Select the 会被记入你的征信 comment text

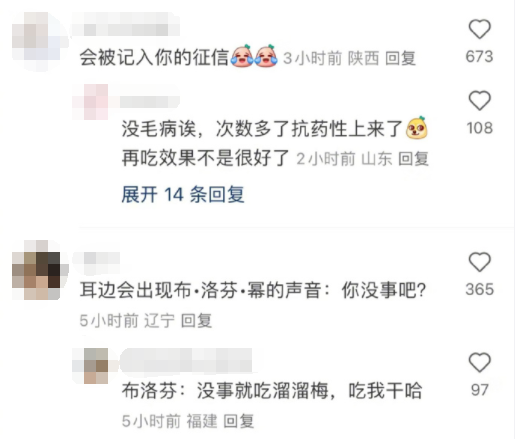pyautogui.click(x=154, y=57)
